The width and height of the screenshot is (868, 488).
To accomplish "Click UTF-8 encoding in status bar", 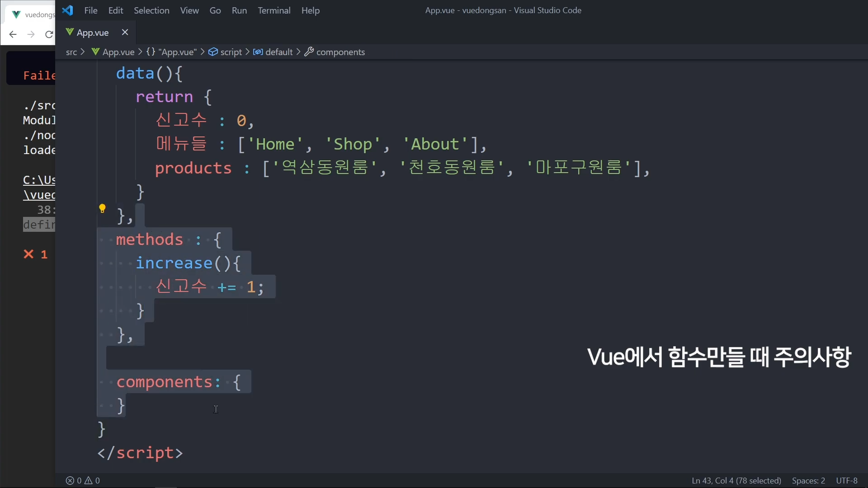I will pos(846,480).
